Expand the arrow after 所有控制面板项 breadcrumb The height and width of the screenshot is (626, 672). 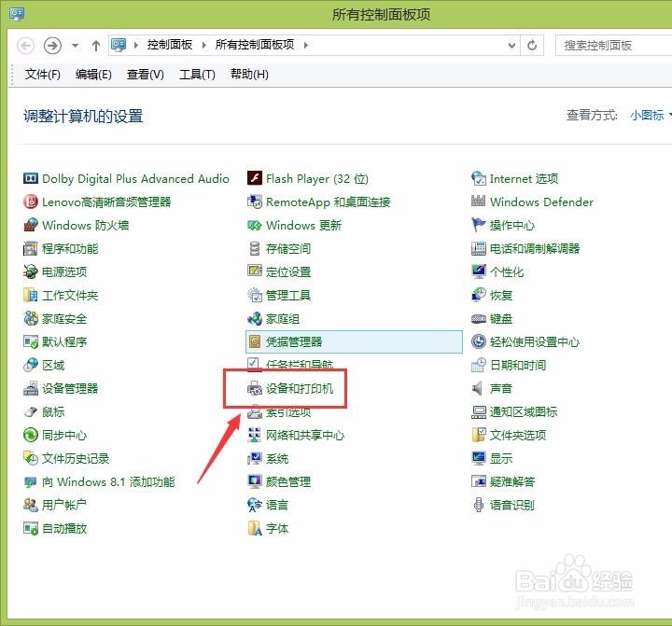pyautogui.click(x=305, y=45)
